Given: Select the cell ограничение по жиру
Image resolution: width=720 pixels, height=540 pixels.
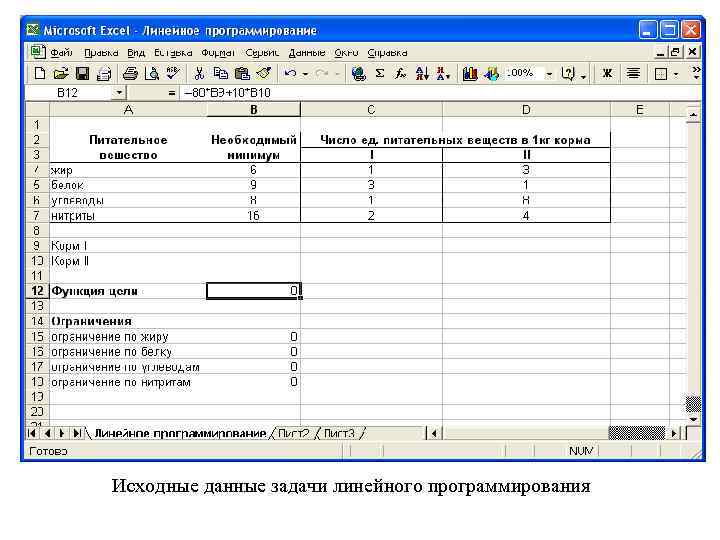Looking at the screenshot, I should click(x=128, y=337).
